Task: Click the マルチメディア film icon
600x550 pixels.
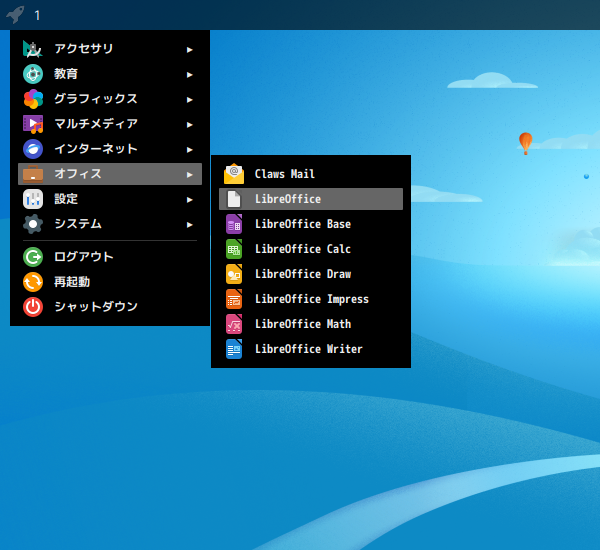Action: [x=33, y=124]
